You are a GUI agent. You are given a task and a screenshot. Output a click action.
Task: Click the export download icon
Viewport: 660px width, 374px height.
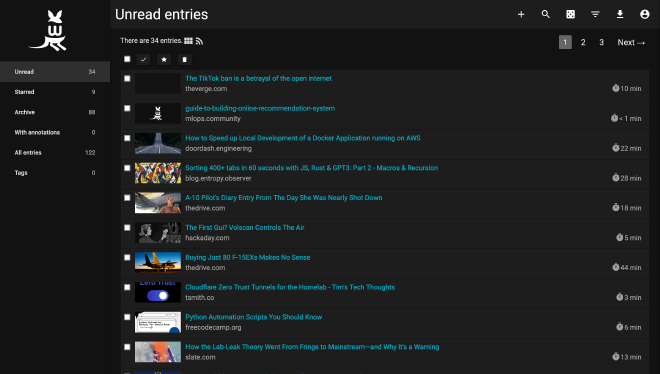620,14
